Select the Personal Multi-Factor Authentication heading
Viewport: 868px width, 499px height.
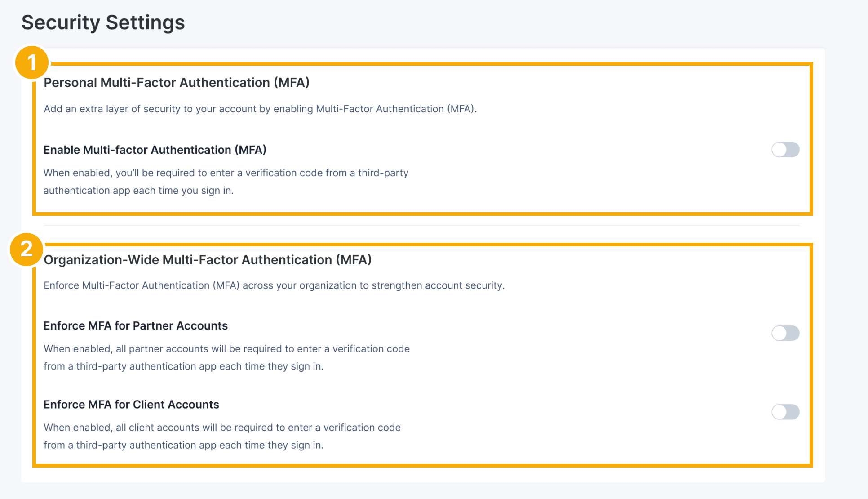coord(176,83)
